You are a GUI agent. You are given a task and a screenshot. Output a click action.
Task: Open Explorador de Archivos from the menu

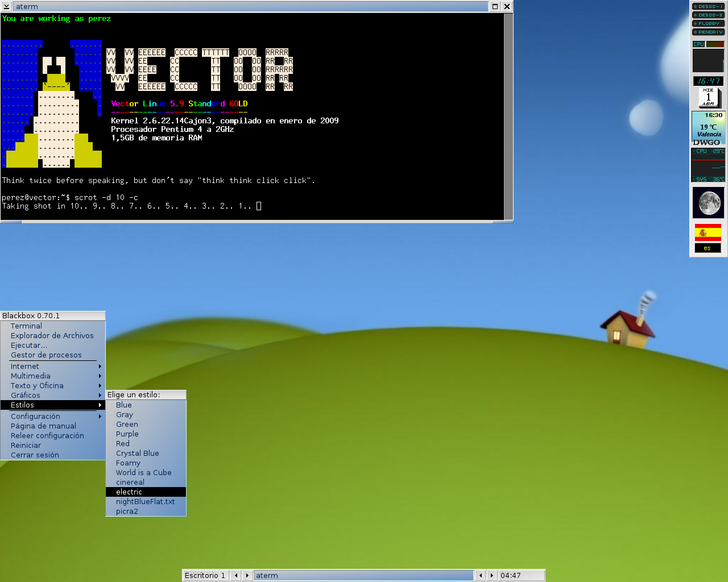pos(53,336)
